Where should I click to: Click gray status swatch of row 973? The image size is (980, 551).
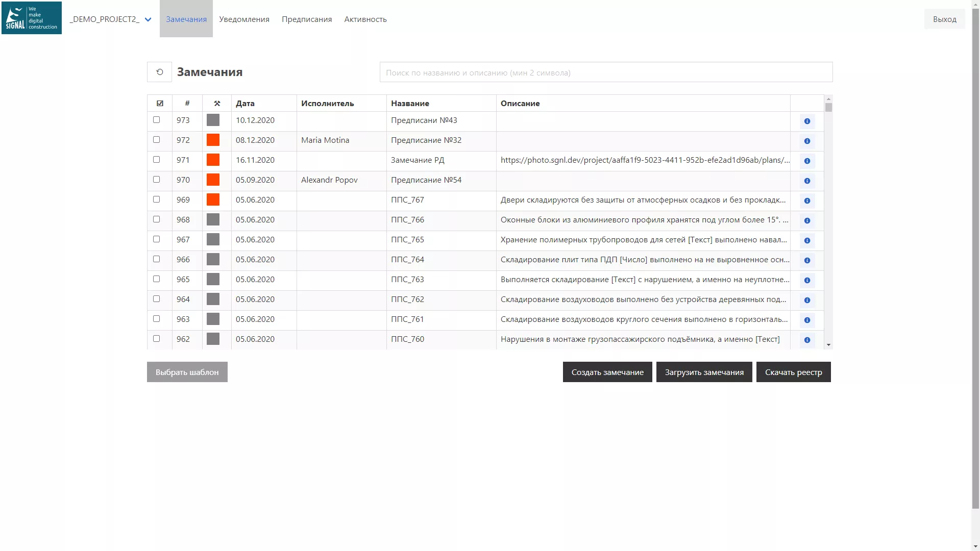coord(213,120)
